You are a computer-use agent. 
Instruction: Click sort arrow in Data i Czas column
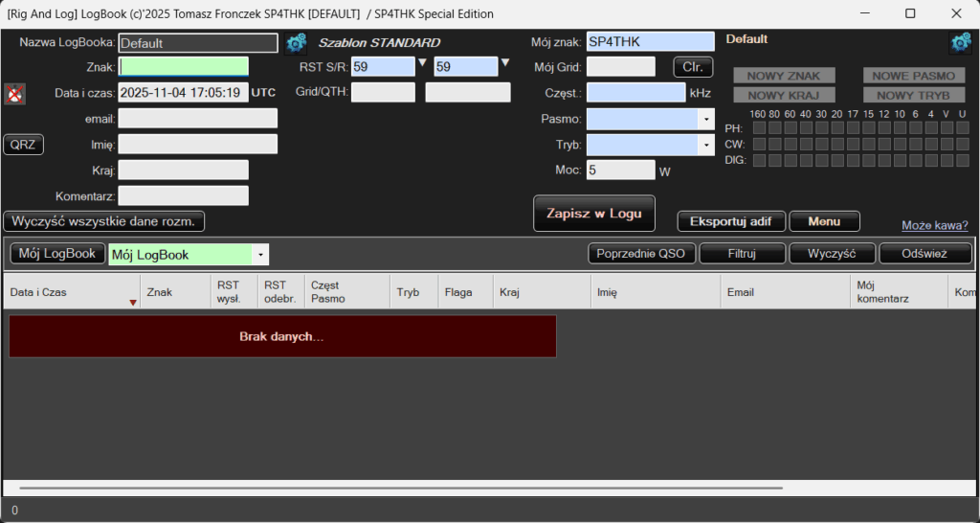click(x=132, y=303)
